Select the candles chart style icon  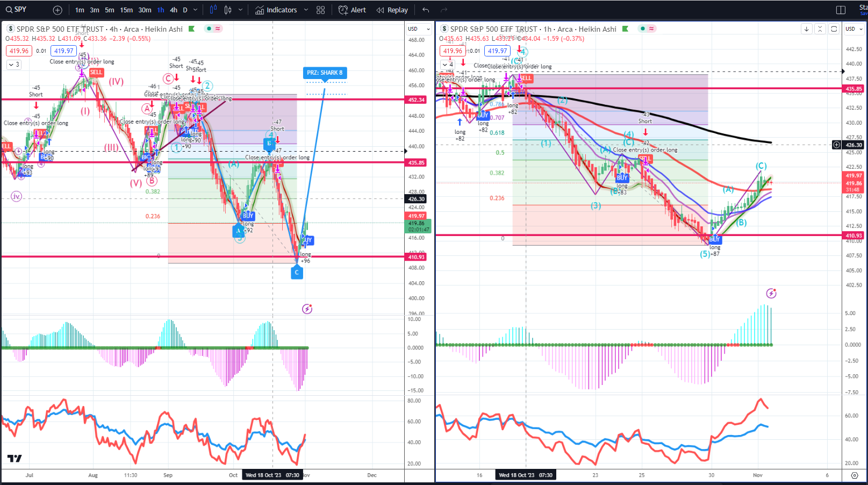tap(228, 10)
